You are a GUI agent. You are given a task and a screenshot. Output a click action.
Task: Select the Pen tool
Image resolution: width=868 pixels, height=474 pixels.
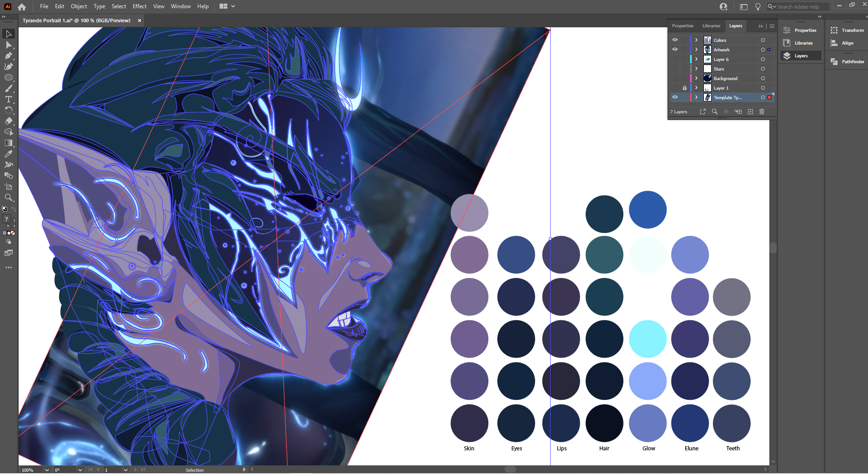click(9, 55)
